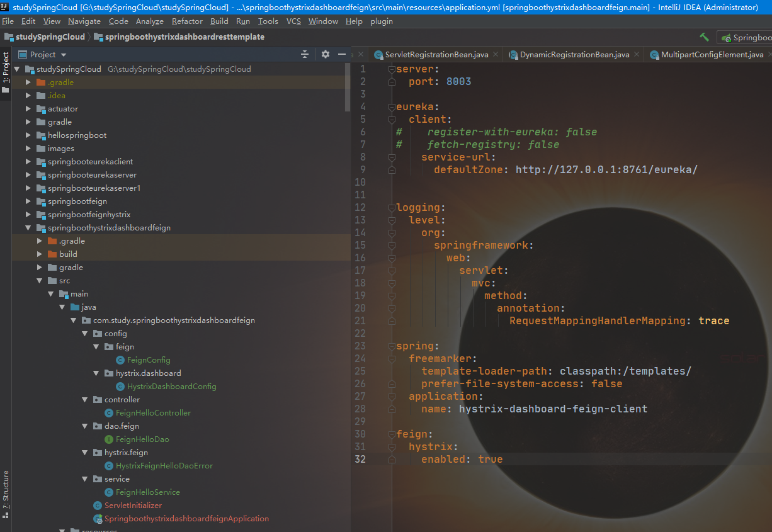
Task: Click the RequestMappingHandlerMapping trace line
Action: click(619, 321)
